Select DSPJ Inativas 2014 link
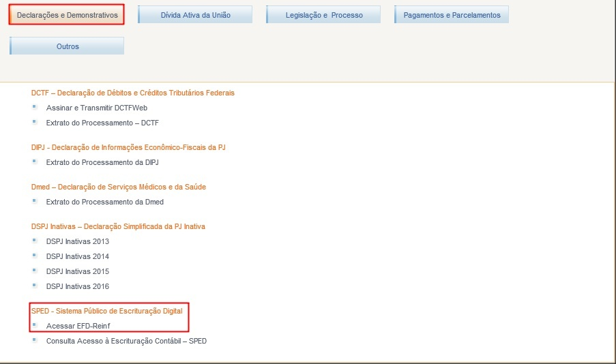 pyautogui.click(x=77, y=256)
